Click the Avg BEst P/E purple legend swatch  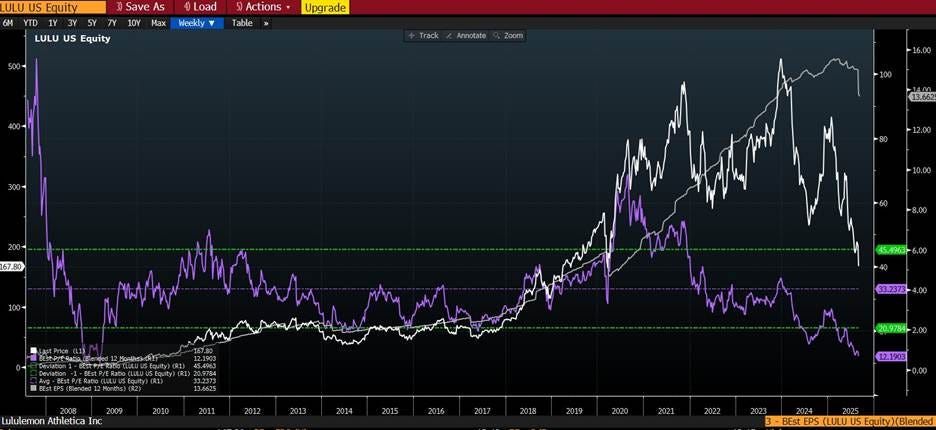(x=33, y=380)
